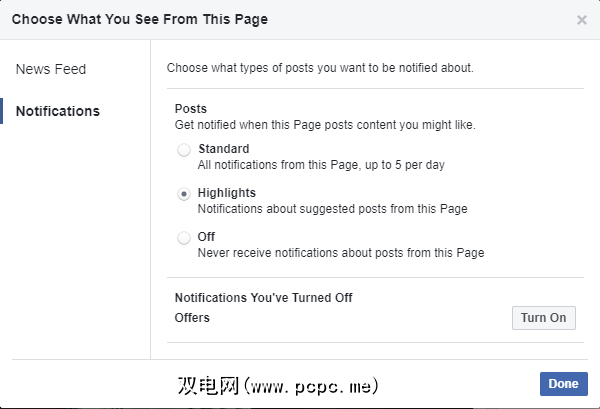
Task: Select the Highlights radio button
Action: point(184,194)
